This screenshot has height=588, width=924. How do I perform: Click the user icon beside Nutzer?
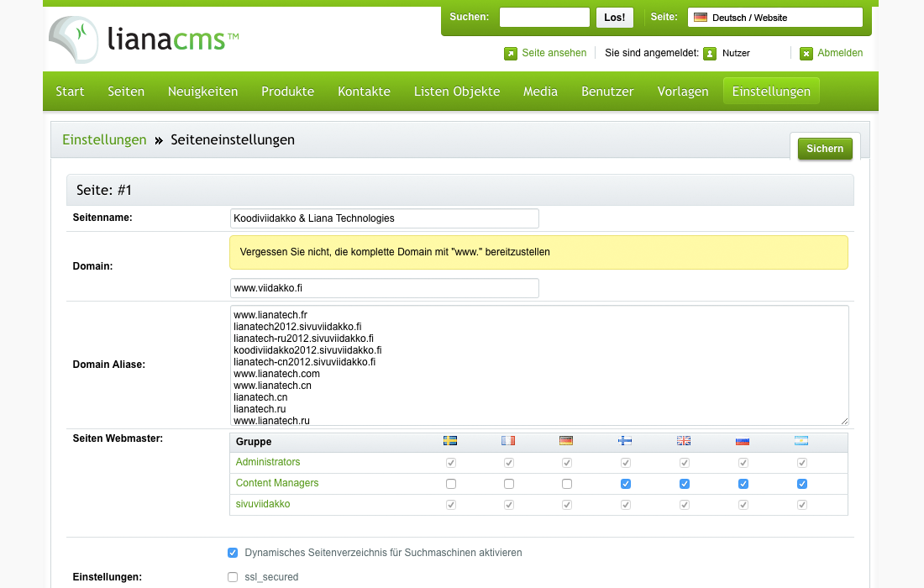click(x=710, y=54)
